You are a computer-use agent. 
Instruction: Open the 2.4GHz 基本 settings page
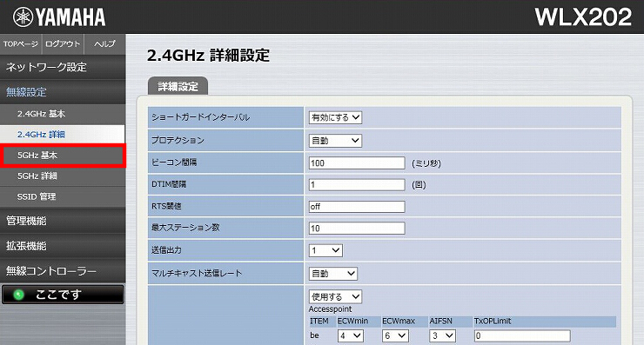point(63,114)
